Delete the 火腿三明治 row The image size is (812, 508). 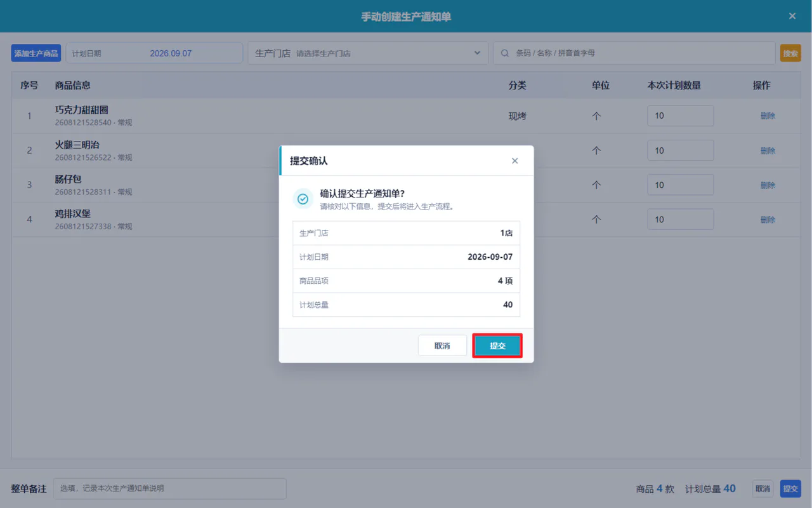point(768,150)
